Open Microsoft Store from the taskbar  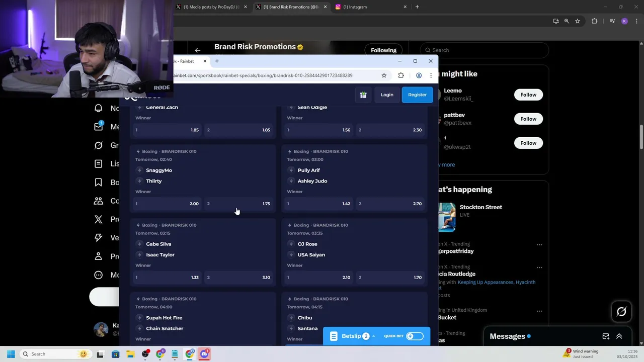pyautogui.click(x=115, y=354)
